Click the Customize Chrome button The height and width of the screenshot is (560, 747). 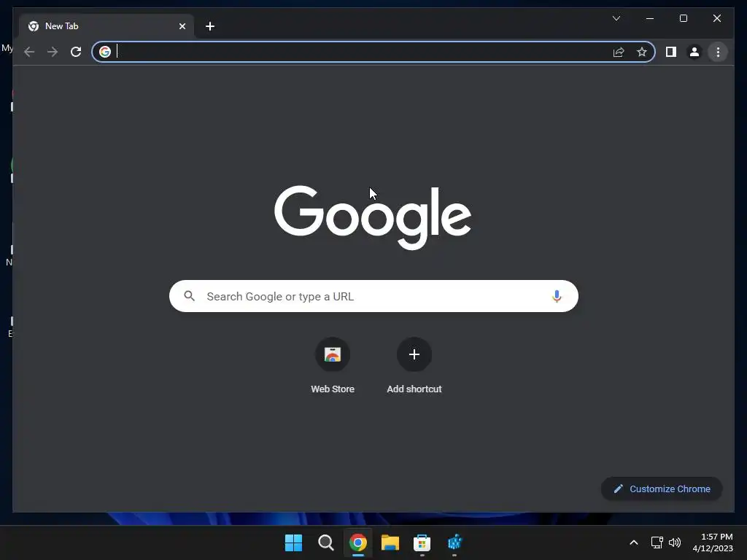(662, 489)
